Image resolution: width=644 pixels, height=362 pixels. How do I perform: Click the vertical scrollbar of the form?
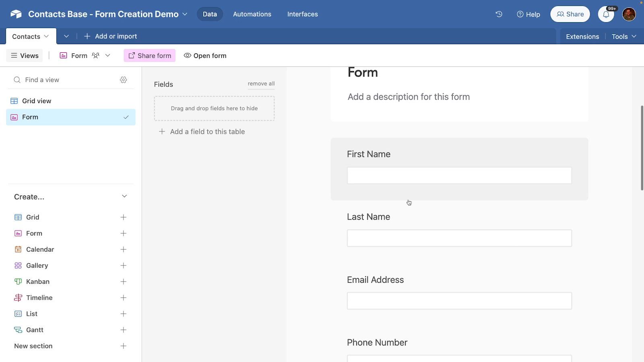(642, 148)
